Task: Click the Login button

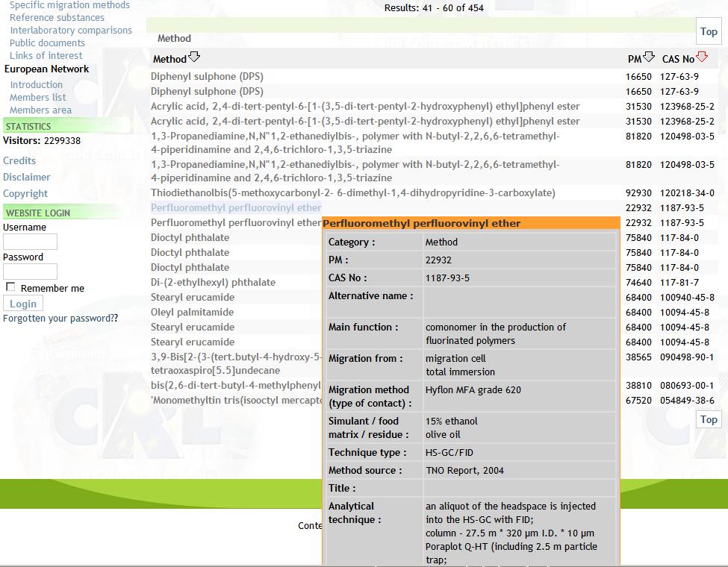Action: click(23, 304)
